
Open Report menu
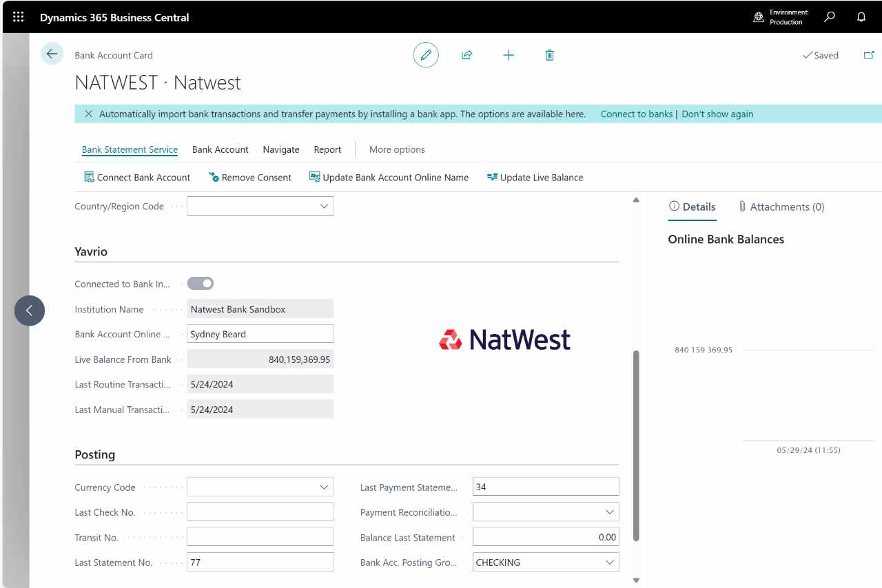pyautogui.click(x=327, y=149)
